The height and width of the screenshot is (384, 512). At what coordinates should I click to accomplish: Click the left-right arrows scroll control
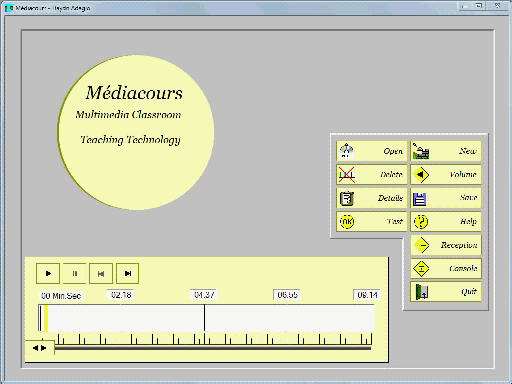point(39,348)
